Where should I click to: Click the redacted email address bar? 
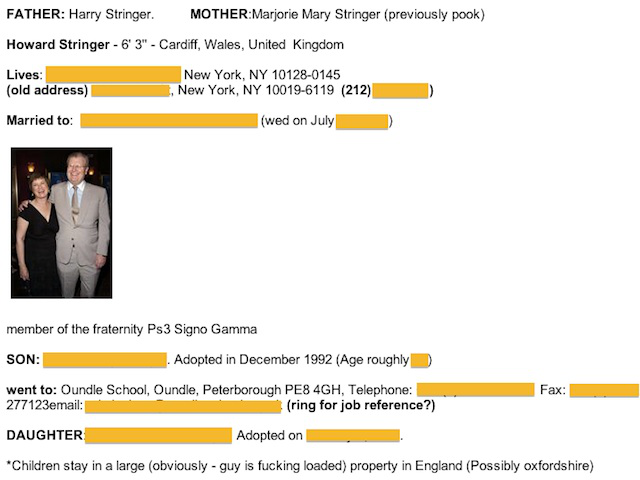[x=183, y=406]
